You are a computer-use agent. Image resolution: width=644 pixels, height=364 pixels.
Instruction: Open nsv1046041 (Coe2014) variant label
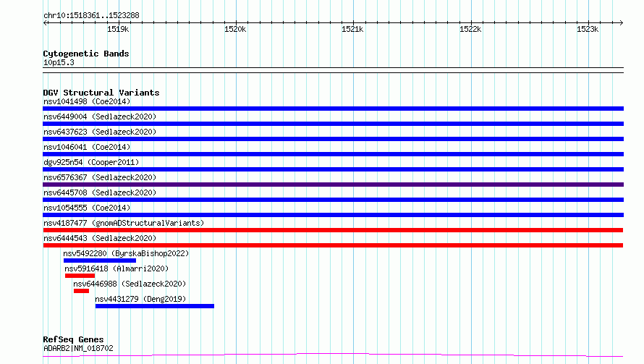[87, 147]
